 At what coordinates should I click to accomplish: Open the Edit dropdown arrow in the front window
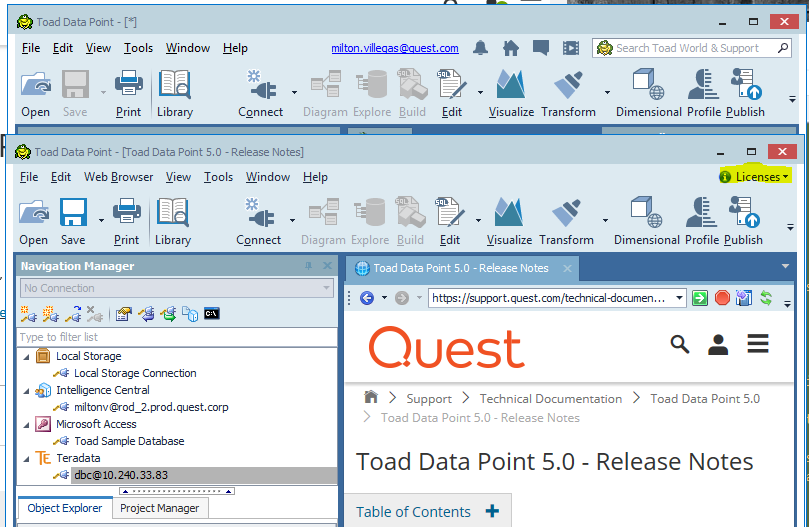click(x=478, y=220)
